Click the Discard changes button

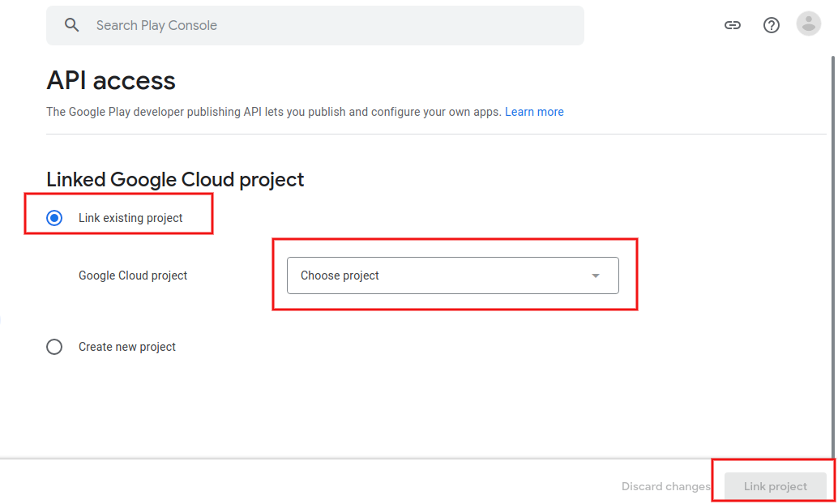665,486
